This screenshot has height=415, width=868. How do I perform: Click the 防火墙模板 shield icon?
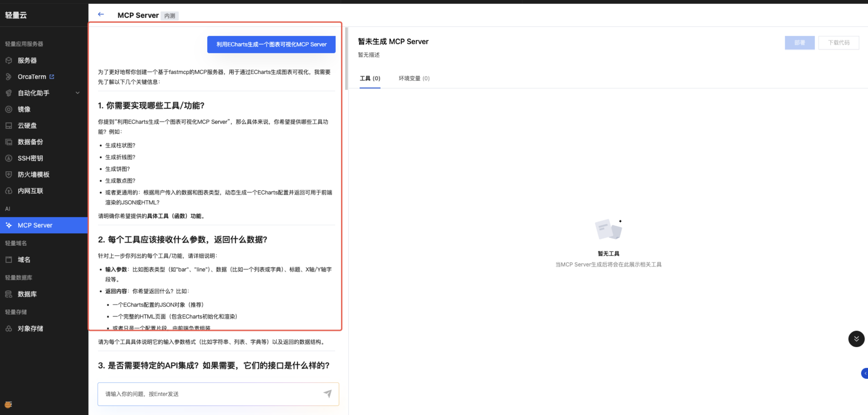point(9,174)
